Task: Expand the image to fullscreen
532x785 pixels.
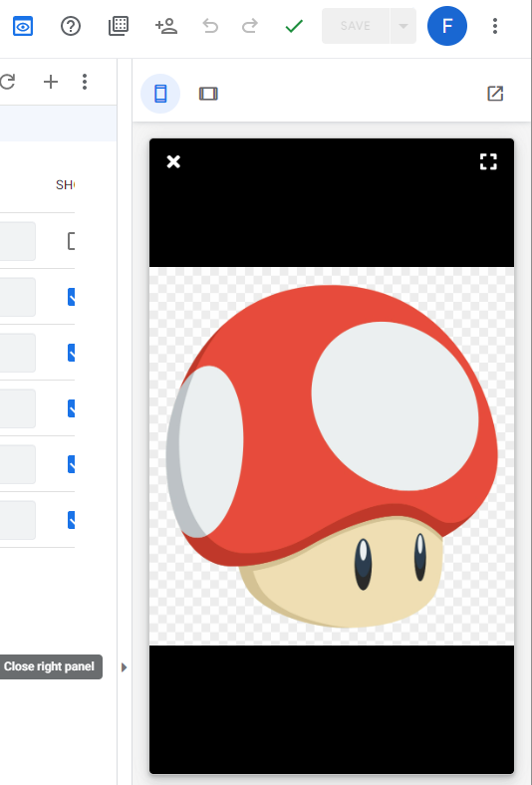Action: coord(488,161)
